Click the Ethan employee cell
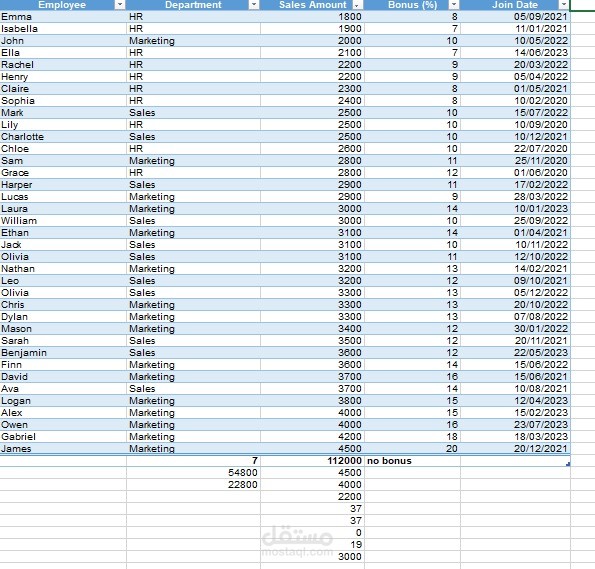 pos(63,233)
